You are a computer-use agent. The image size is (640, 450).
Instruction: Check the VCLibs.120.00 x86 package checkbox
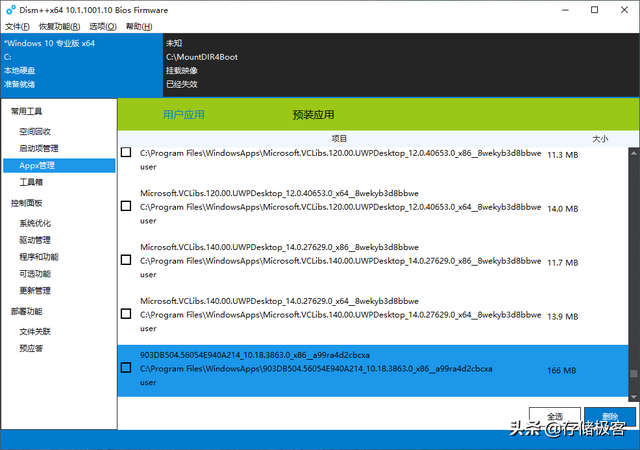click(x=126, y=152)
